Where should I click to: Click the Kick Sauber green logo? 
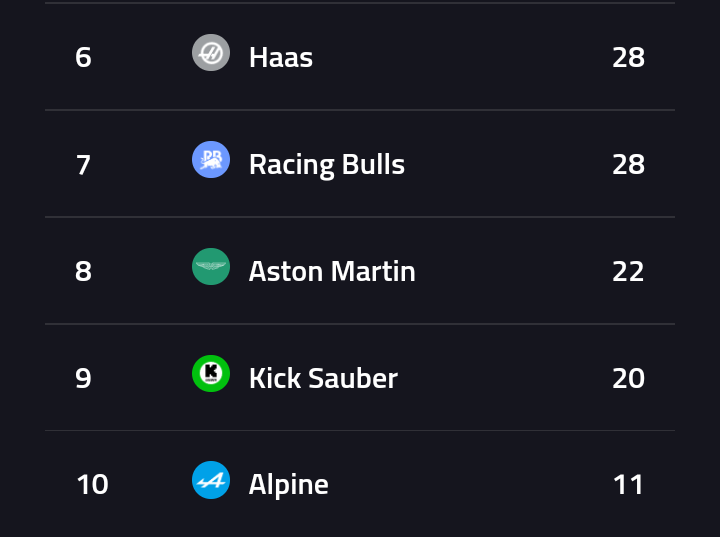pos(211,373)
